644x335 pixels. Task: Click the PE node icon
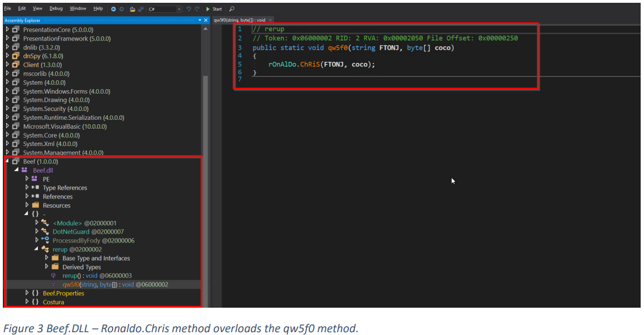(x=35, y=179)
